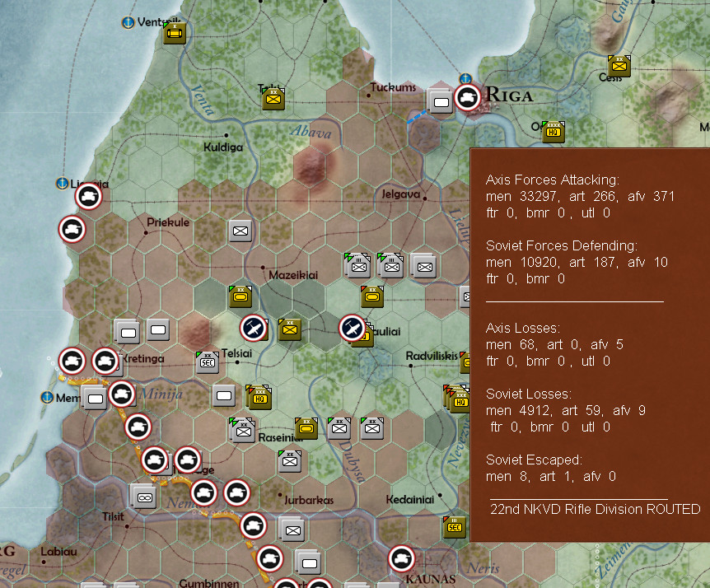The width and height of the screenshot is (710, 588).
Task: Select the rightmost infantry stack northeast of Mazeikiai
Action: point(424,266)
